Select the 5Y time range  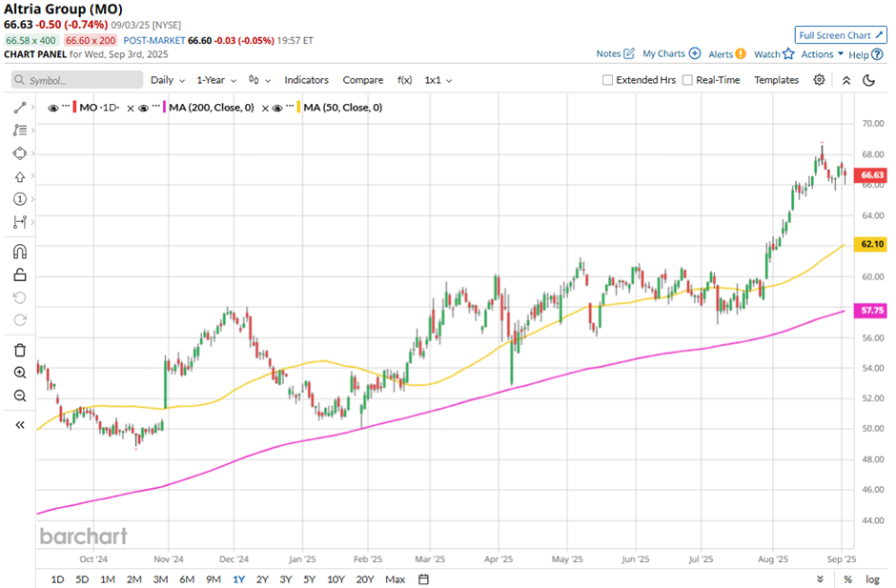(309, 579)
